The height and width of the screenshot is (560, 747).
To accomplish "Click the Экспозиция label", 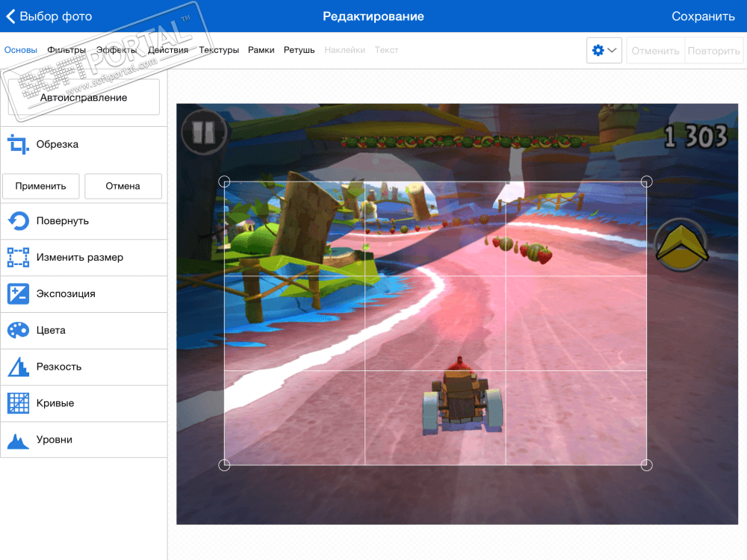I will [66, 293].
